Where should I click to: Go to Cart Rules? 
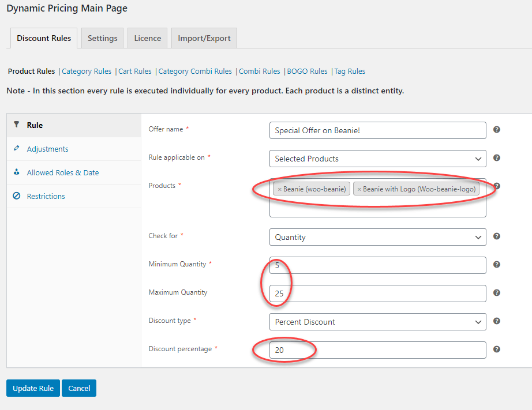tap(134, 71)
